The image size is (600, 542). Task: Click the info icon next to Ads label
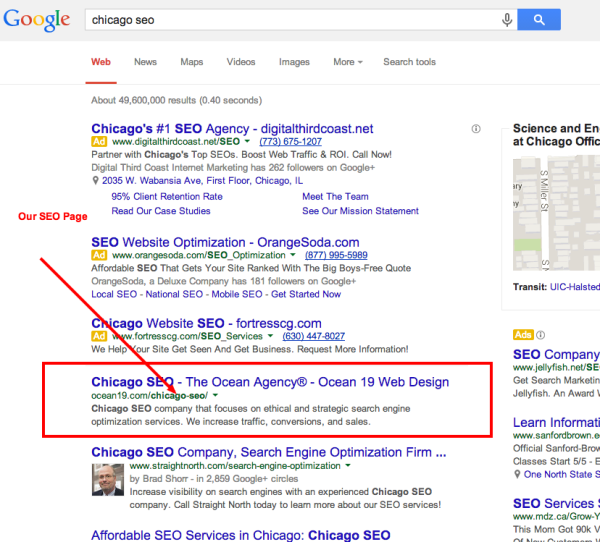tap(540, 335)
